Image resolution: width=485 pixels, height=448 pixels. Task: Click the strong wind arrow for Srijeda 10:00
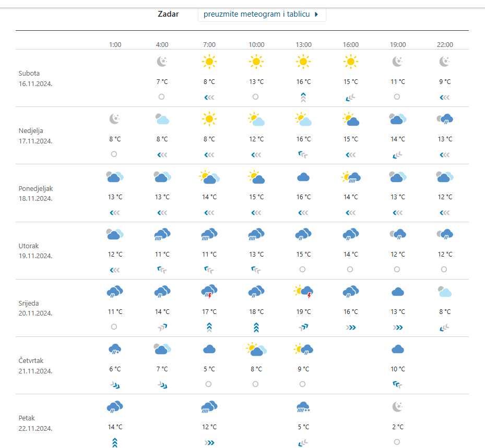[256, 327]
